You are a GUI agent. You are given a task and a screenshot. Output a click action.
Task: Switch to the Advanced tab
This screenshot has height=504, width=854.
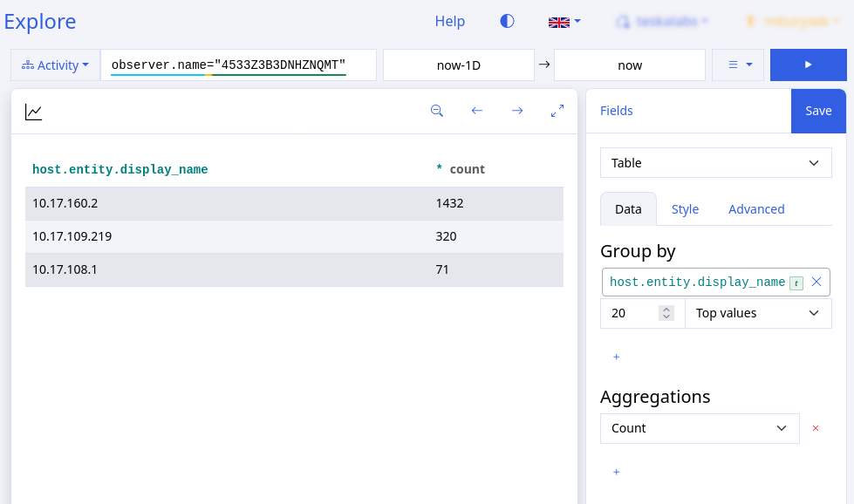click(x=756, y=209)
